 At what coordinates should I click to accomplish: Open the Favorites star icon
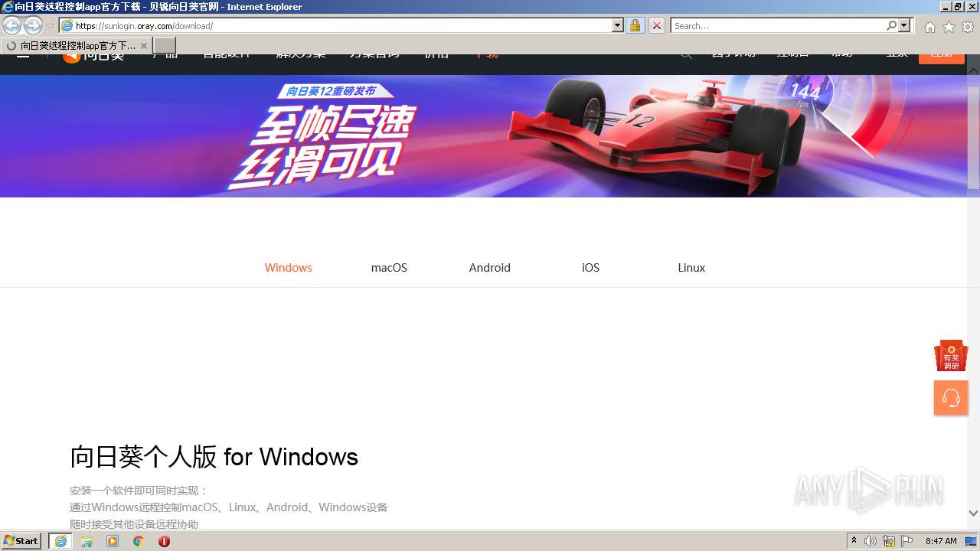pyautogui.click(x=949, y=27)
